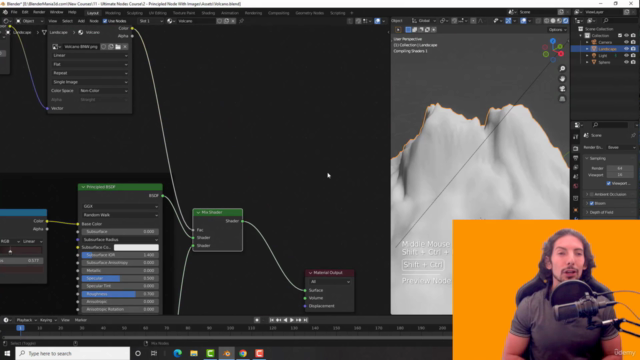Screen dimensions: 640x360
Task: Open the Tool properties tab icon
Action: (576, 137)
